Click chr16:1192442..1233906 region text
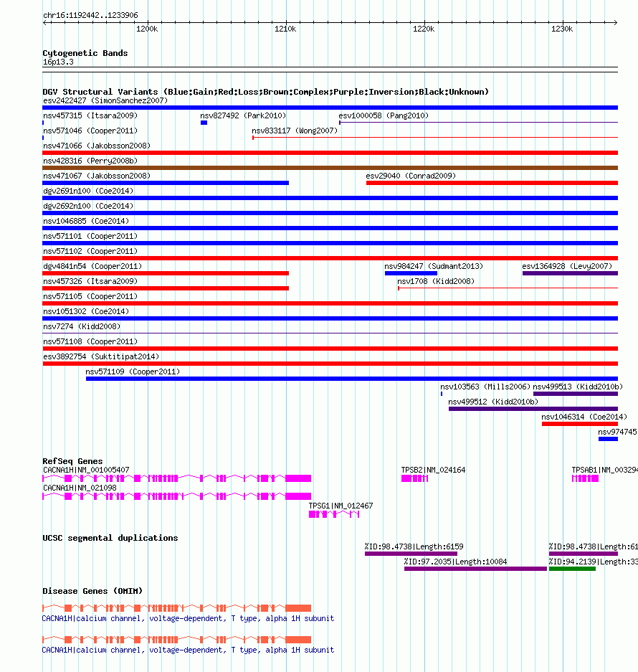Image resolution: width=638 pixels, height=672 pixels. pos(90,15)
